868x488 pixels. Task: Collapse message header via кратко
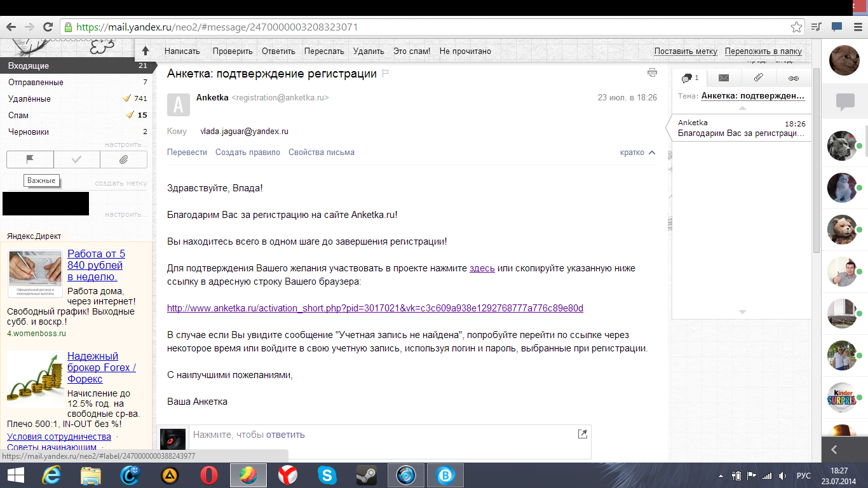coord(638,152)
